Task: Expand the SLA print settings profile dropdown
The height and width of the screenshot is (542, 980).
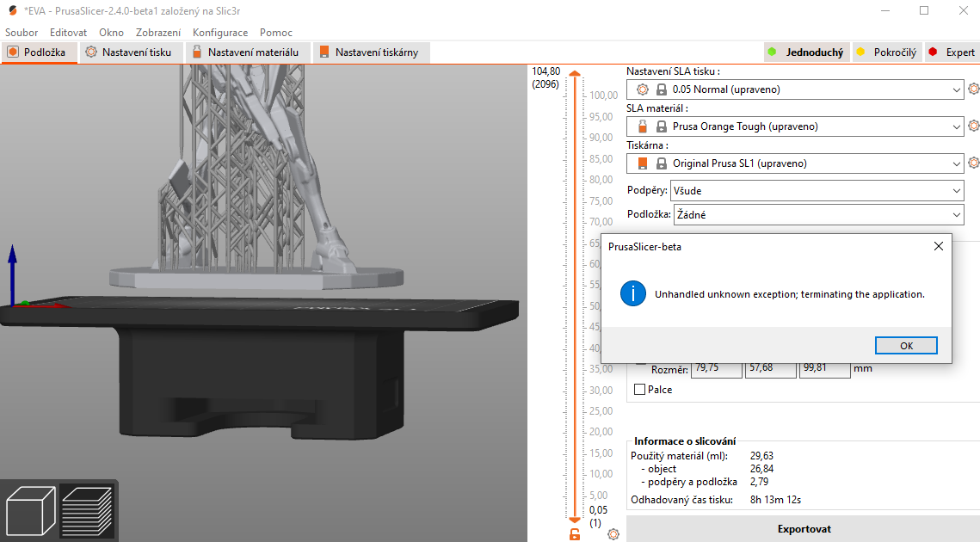Action: pyautogui.click(x=956, y=89)
